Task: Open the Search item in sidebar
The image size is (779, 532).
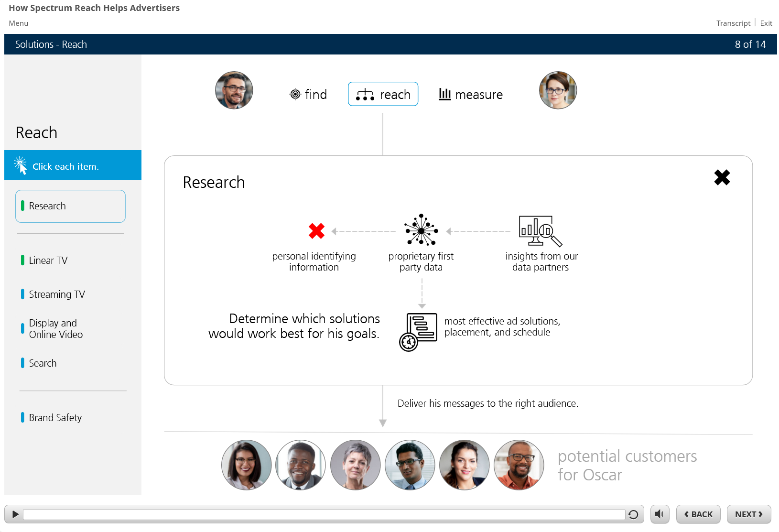Action: pos(39,363)
